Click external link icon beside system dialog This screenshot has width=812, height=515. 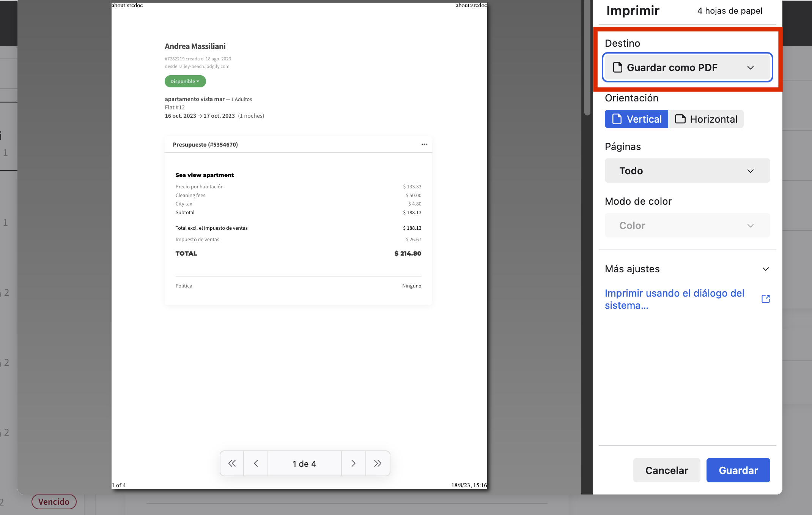point(766,299)
